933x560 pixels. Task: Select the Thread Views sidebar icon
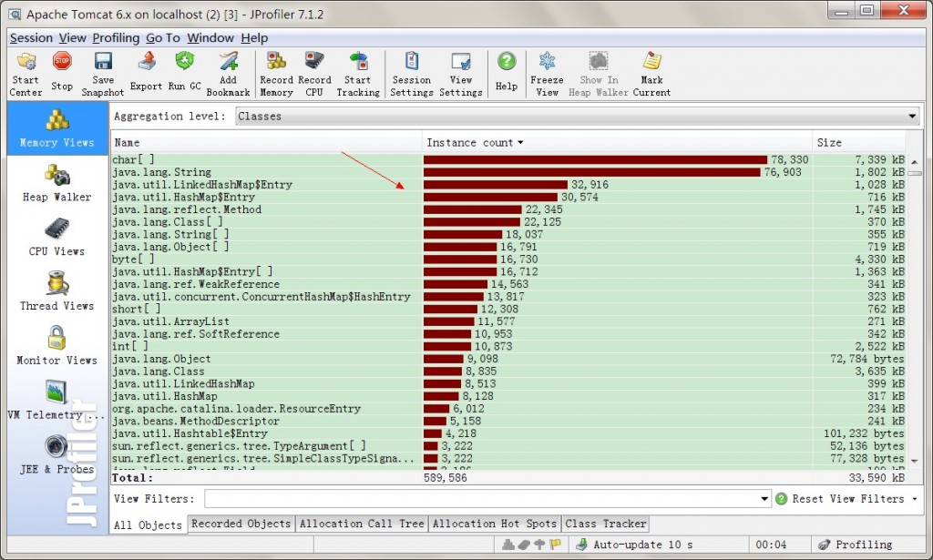click(56, 290)
